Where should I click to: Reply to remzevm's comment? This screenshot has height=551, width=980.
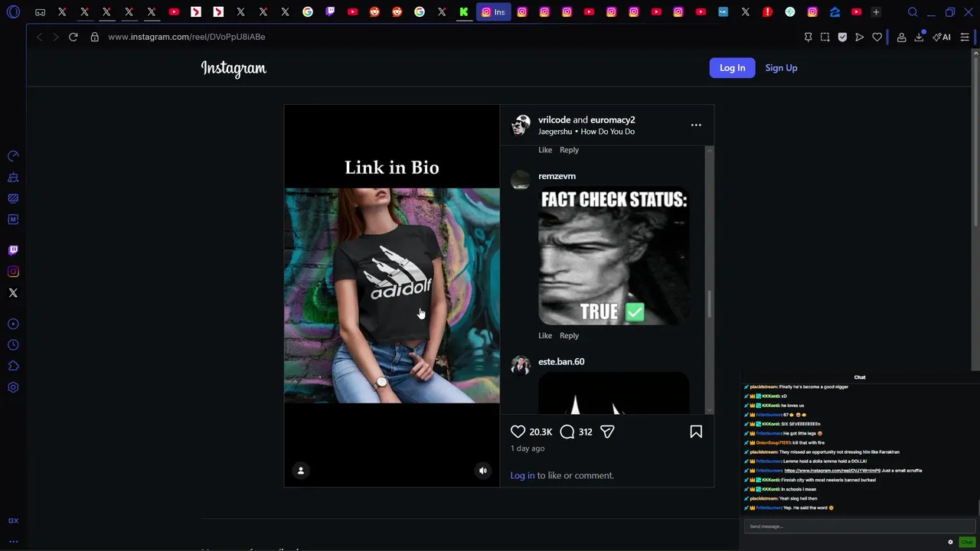(x=569, y=335)
